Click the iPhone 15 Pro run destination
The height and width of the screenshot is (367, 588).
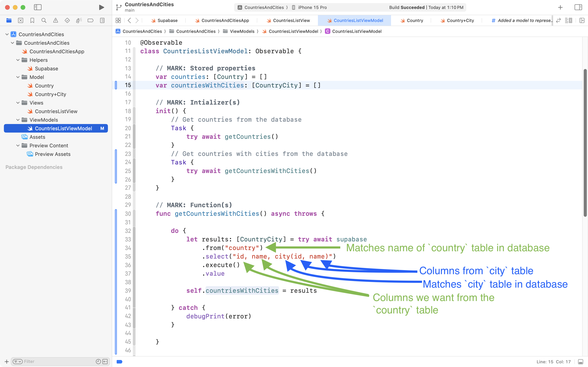(312, 8)
